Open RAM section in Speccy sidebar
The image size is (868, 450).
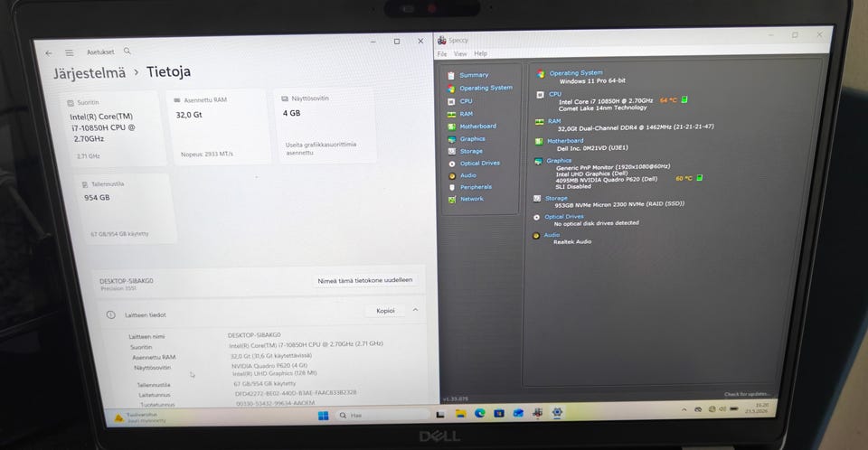[467, 114]
